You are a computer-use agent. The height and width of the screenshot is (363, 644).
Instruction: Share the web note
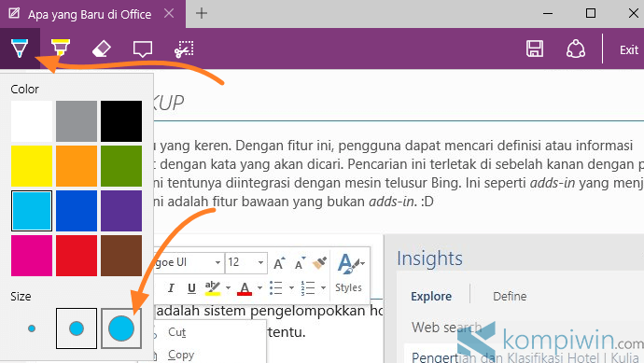[576, 49]
